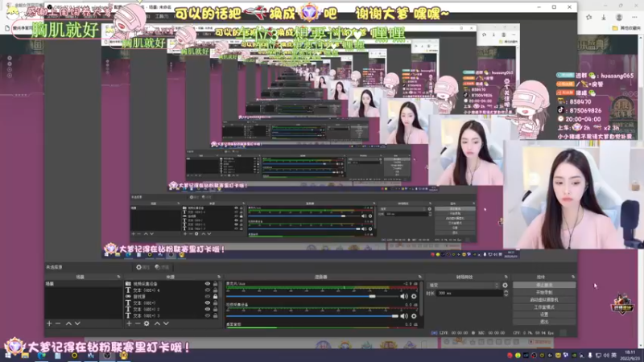The width and height of the screenshot is (644, 362).
Task: Undock the 来源 dock via header icon
Action: 219,277
